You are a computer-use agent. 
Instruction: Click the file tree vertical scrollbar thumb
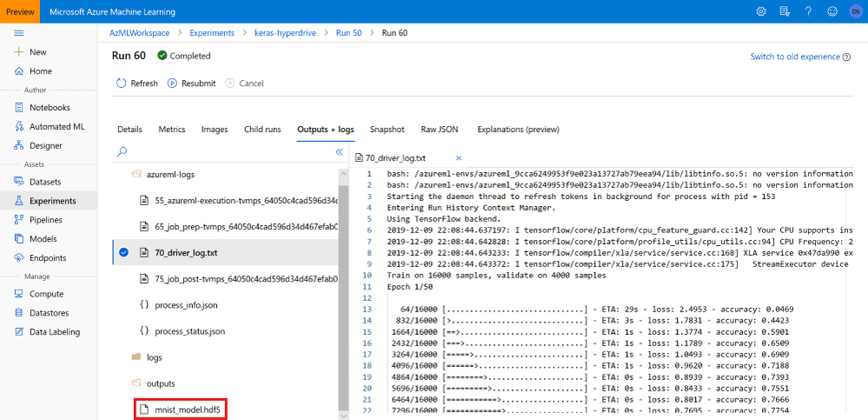[344, 297]
